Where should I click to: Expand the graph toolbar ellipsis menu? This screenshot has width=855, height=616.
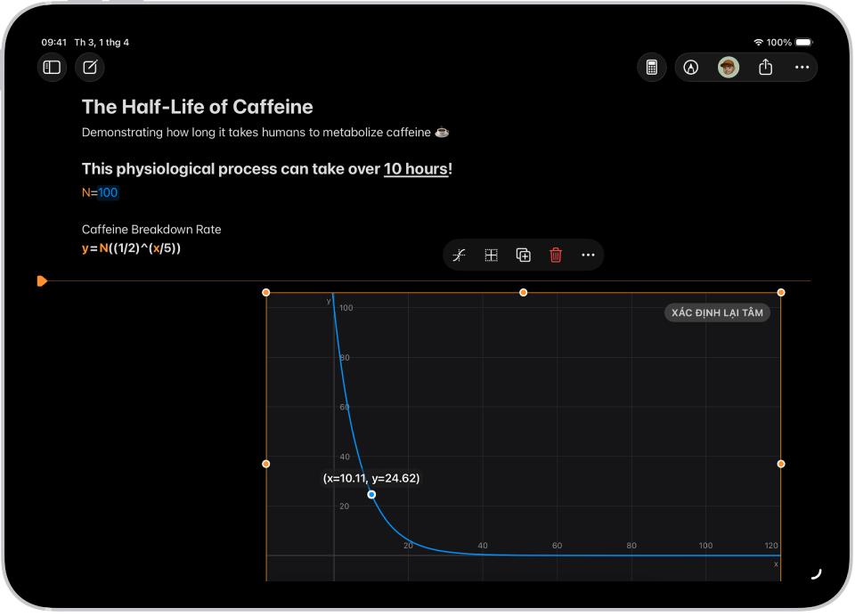coord(588,255)
